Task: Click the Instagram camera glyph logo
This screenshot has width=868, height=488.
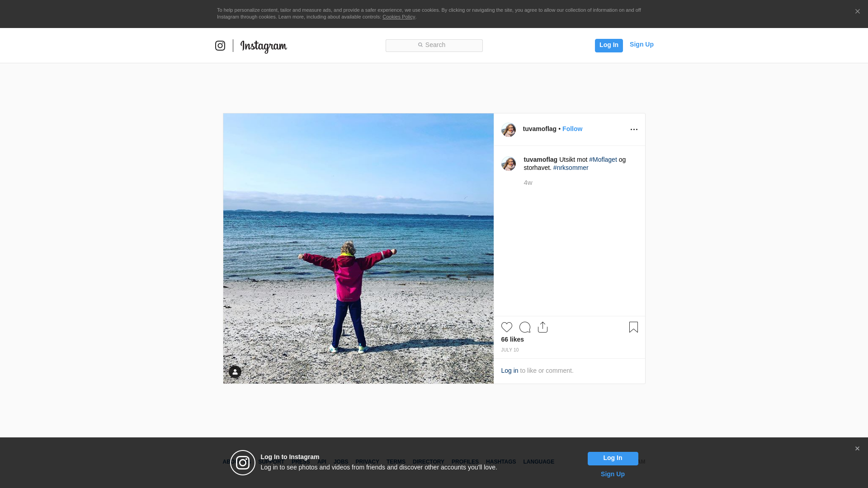Action: pyautogui.click(x=220, y=46)
